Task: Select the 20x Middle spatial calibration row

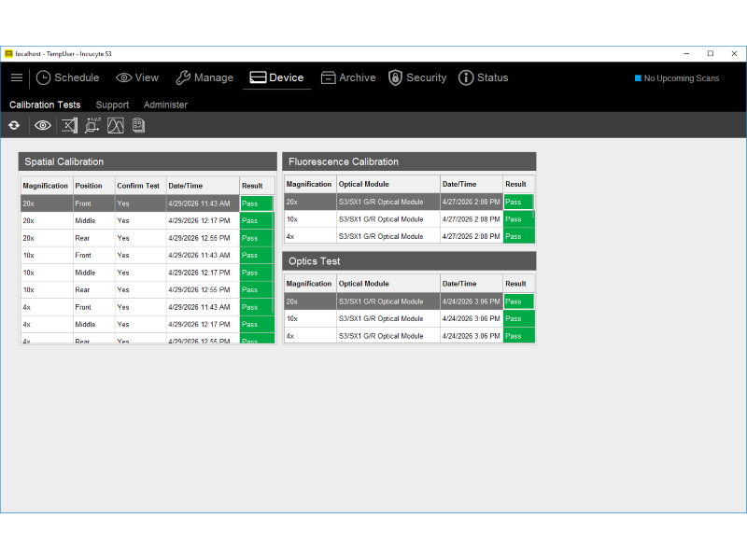Action: click(x=148, y=220)
